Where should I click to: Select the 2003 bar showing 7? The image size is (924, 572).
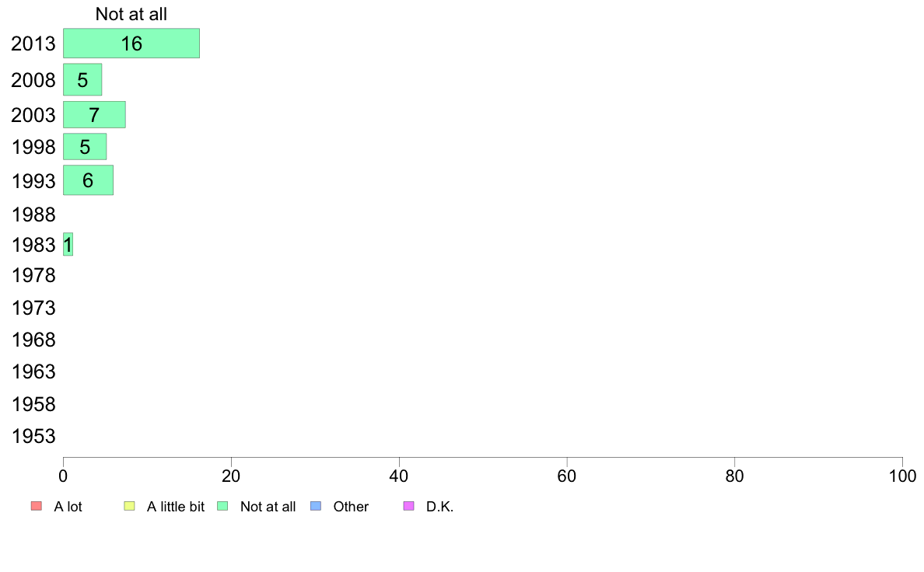[94, 114]
